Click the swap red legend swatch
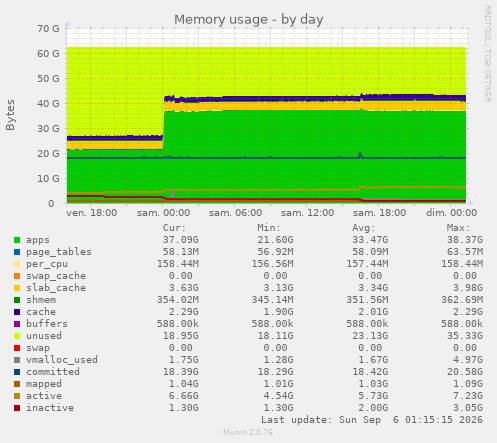 (x=17, y=348)
